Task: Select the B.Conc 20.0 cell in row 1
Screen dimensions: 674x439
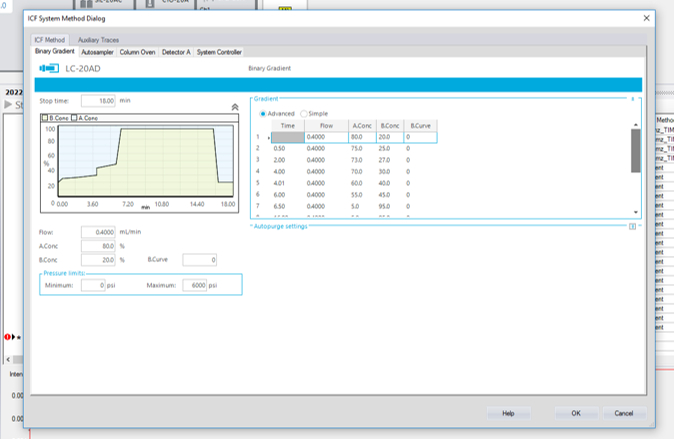Action: coord(390,137)
